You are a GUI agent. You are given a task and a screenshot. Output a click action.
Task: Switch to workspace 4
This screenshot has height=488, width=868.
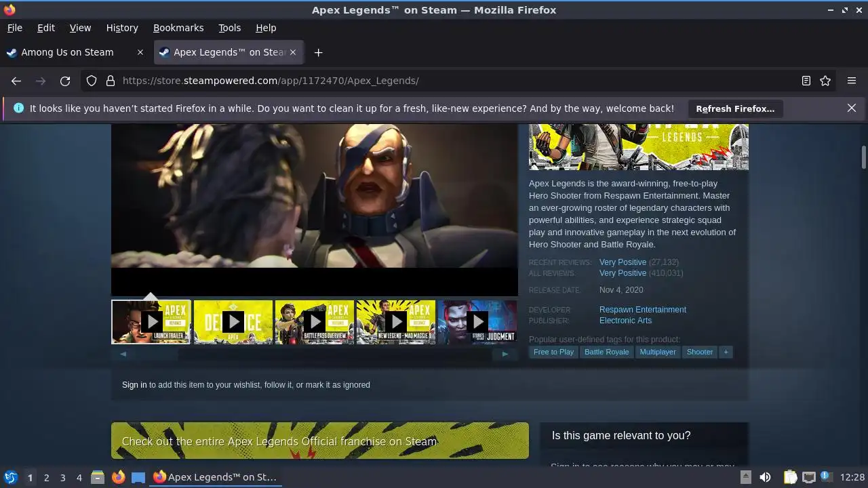coord(79,478)
